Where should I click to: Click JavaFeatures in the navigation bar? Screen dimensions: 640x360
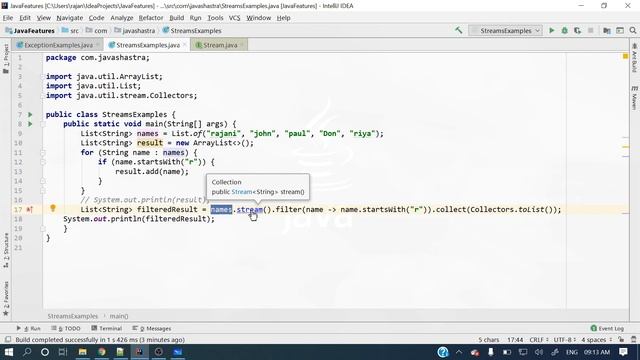pos(30,31)
